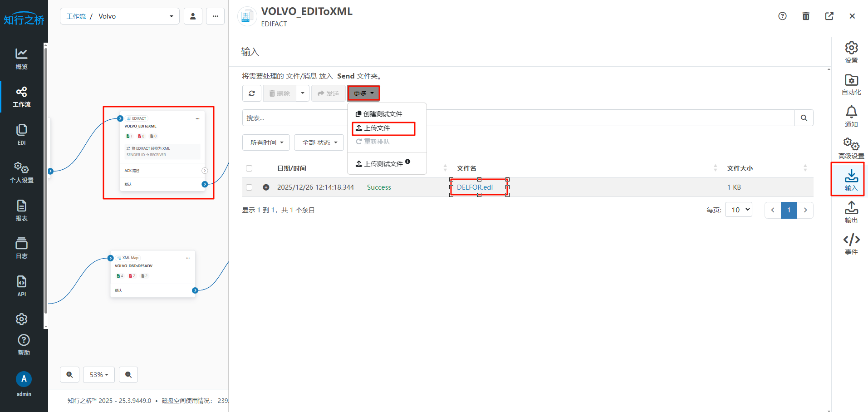Open the 通知 notification bell settings

pyautogui.click(x=851, y=116)
